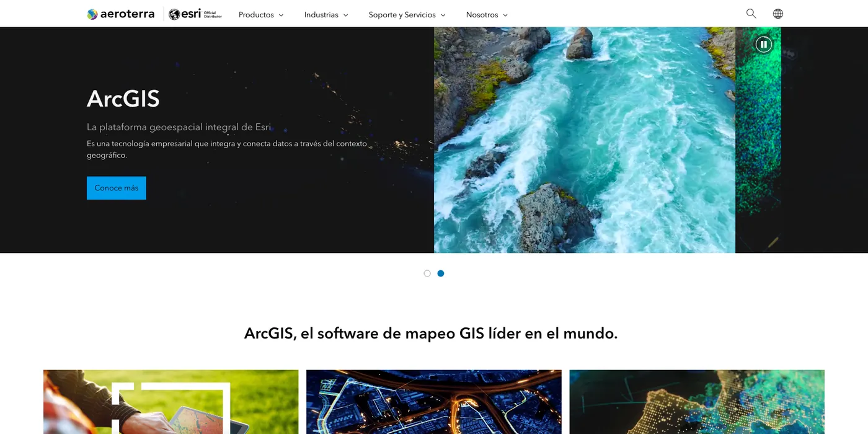This screenshot has width=868, height=434.
Task: Open the glowing map card image
Action: 697,402
